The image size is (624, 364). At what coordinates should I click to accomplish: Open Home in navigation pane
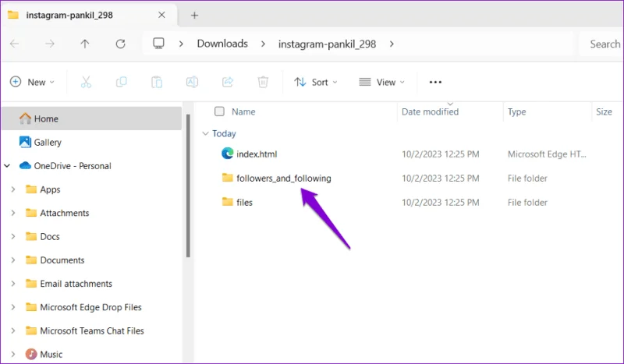(x=91, y=118)
